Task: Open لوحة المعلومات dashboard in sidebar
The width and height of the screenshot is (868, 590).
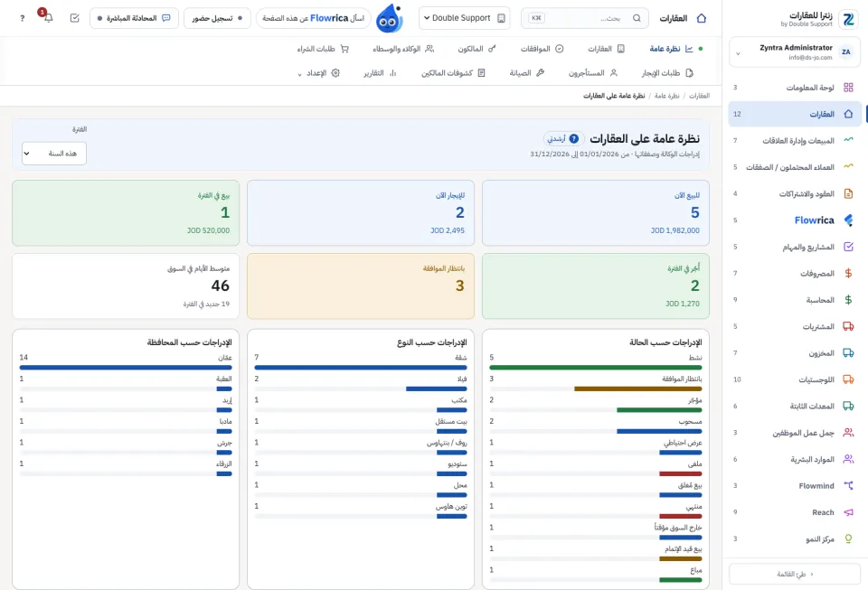Action: coord(795,88)
